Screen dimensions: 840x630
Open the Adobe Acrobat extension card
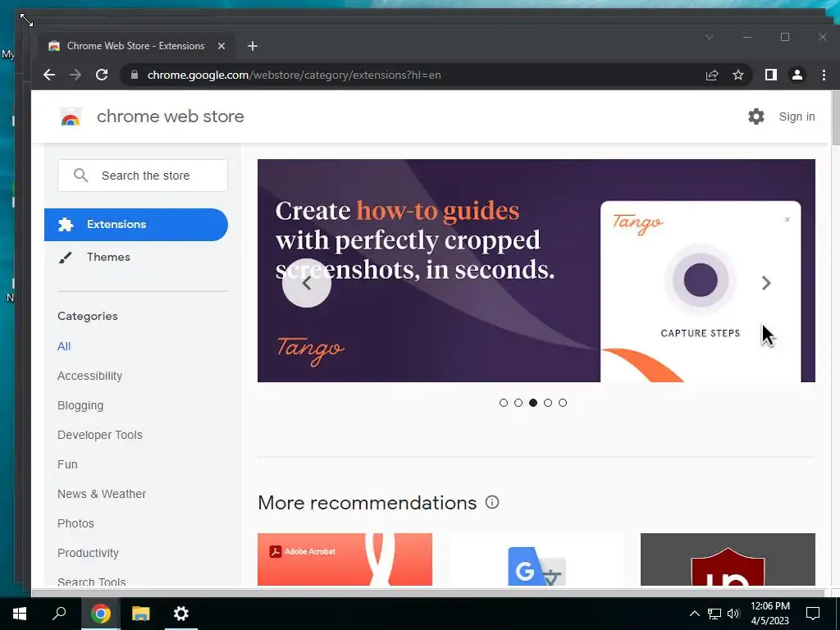coord(345,559)
